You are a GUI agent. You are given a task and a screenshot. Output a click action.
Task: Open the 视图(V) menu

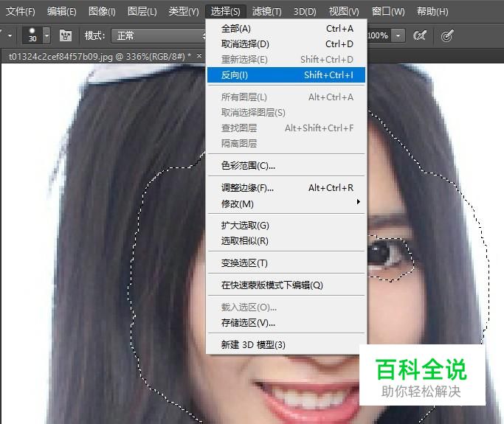pos(344,12)
